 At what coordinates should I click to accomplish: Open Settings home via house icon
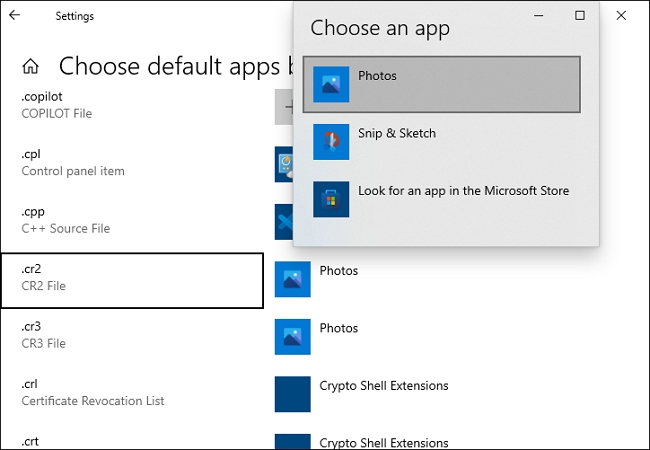point(31,66)
